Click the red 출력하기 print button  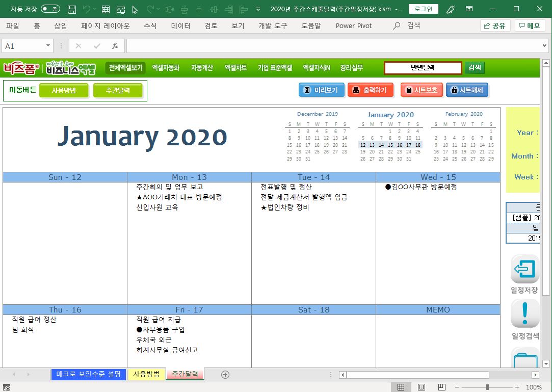coord(370,90)
